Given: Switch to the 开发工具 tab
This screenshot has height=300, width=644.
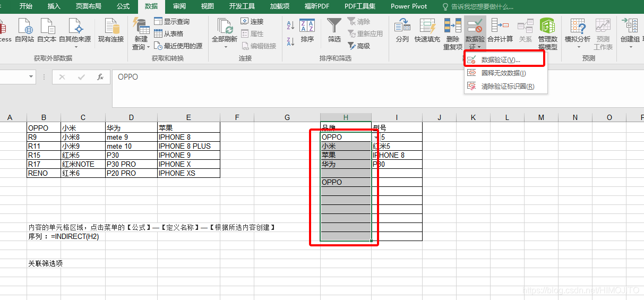Looking at the screenshot, I should [242, 6].
